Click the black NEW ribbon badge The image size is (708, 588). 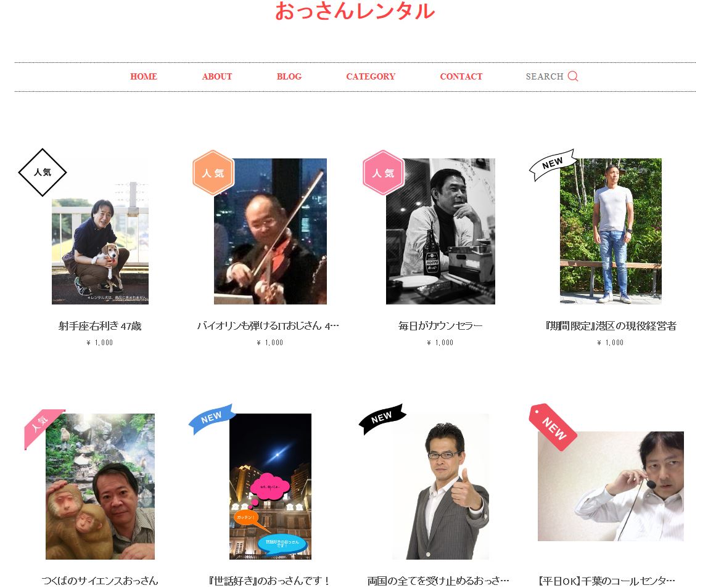click(382, 419)
